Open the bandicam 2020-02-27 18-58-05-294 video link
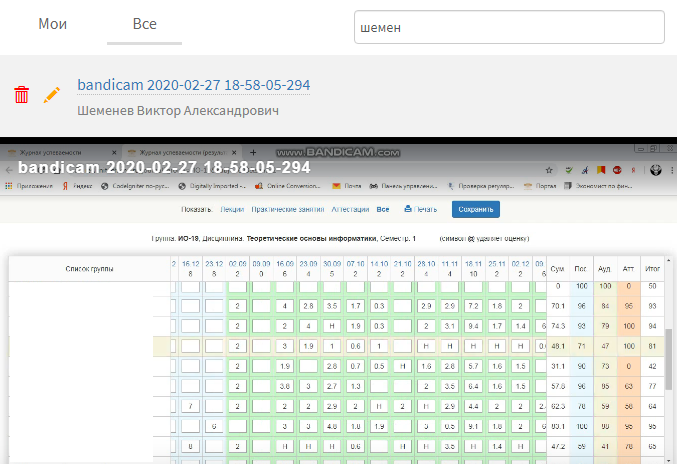Viewport: 677px width, 464px height. 193,86
